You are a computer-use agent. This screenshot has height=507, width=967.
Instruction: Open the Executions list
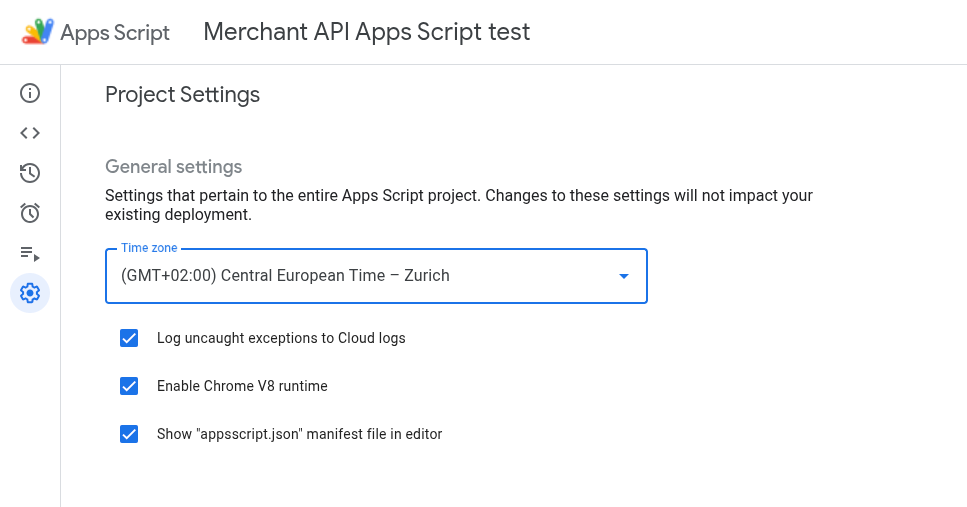30,253
